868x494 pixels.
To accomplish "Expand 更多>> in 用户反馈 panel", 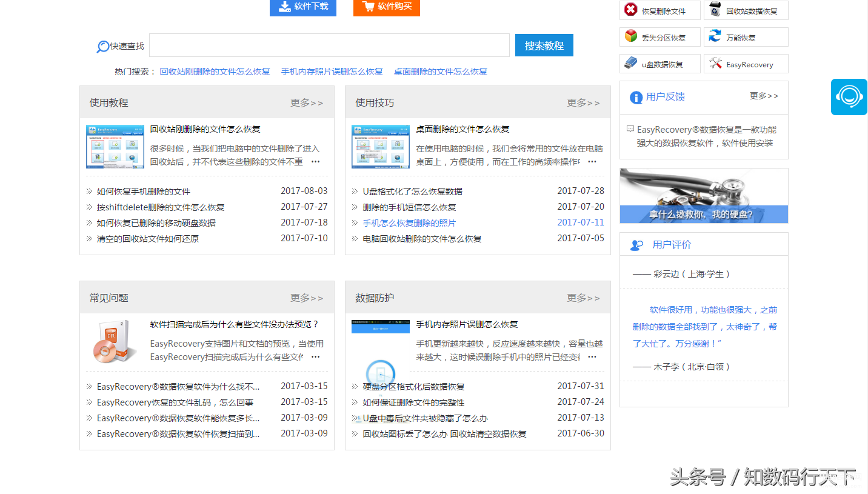I will click(x=764, y=96).
